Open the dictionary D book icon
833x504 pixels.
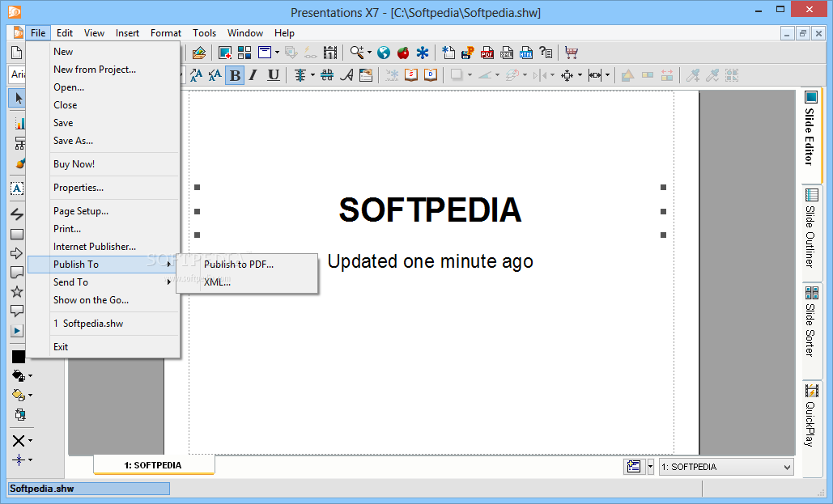[x=431, y=75]
